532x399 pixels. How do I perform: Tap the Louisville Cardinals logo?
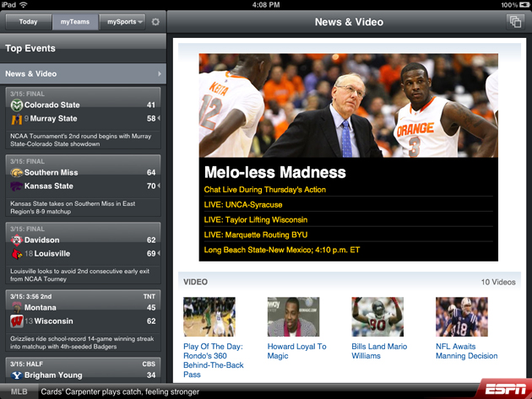tap(17, 254)
